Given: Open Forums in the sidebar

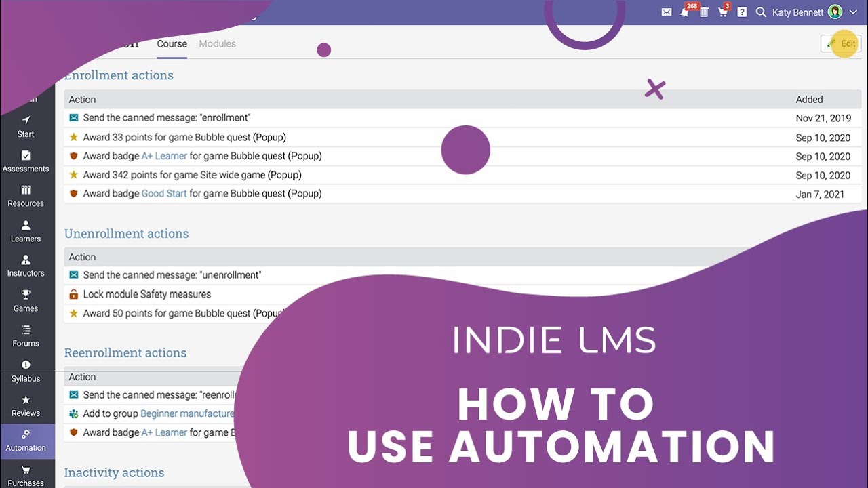Looking at the screenshot, I should pos(26,335).
